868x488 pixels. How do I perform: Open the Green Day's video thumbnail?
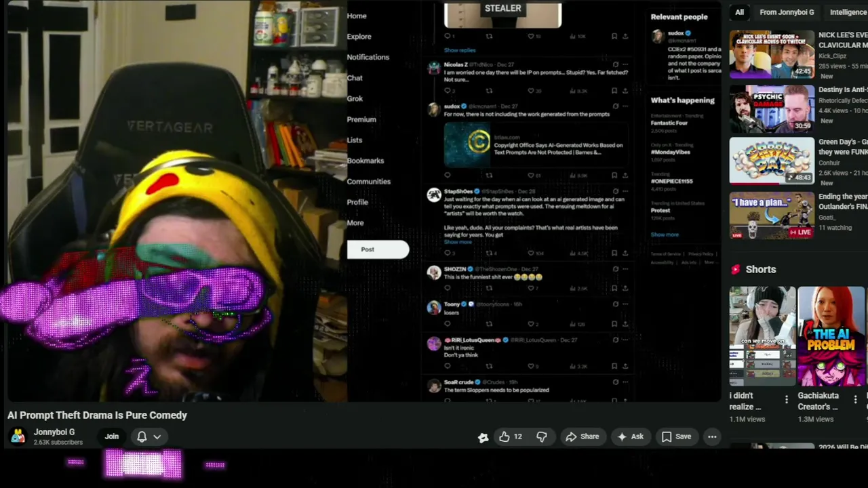tap(772, 161)
